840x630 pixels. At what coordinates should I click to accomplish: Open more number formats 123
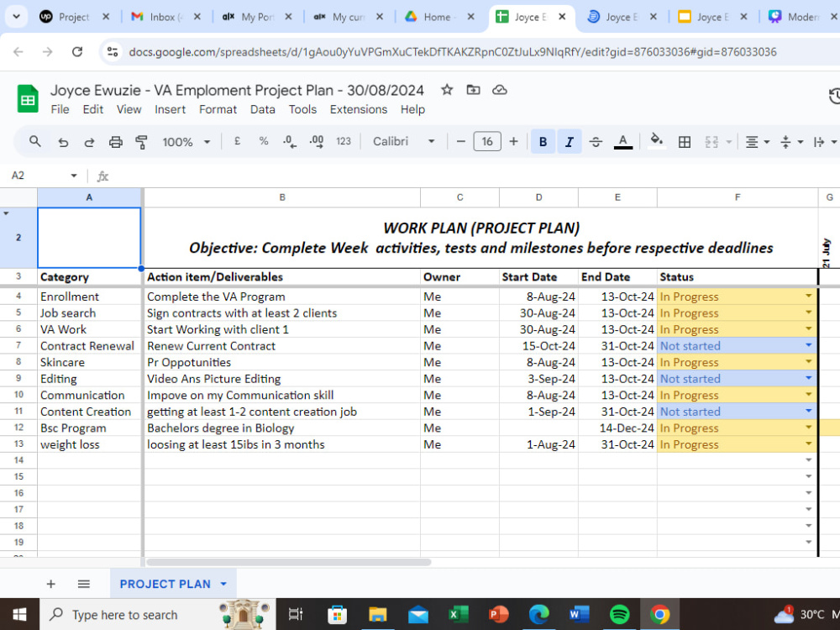point(344,141)
